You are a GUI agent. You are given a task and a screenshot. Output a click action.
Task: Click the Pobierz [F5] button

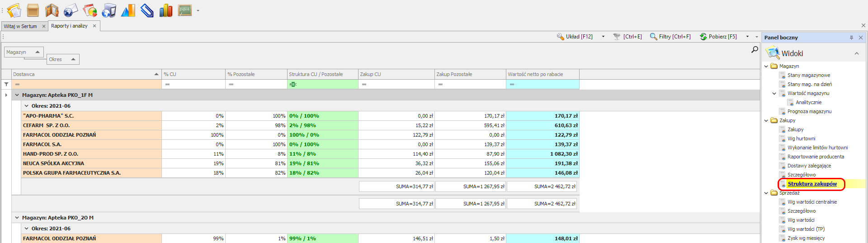718,37
